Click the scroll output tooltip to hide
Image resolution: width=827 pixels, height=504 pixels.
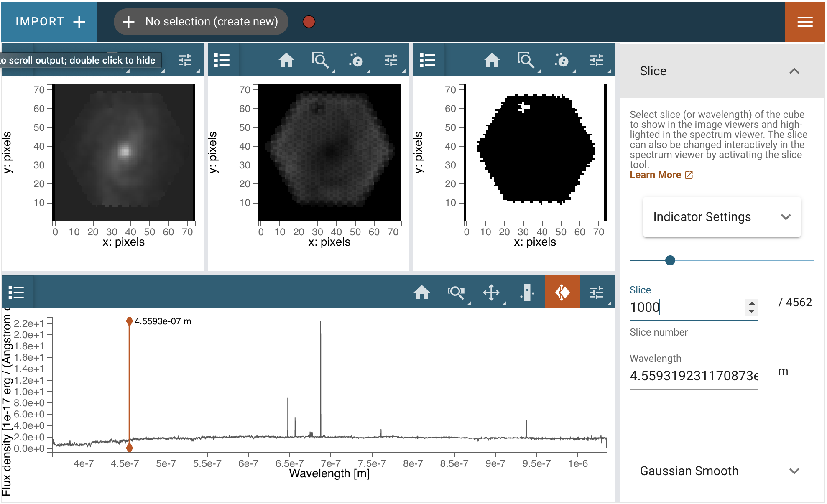[x=80, y=60]
